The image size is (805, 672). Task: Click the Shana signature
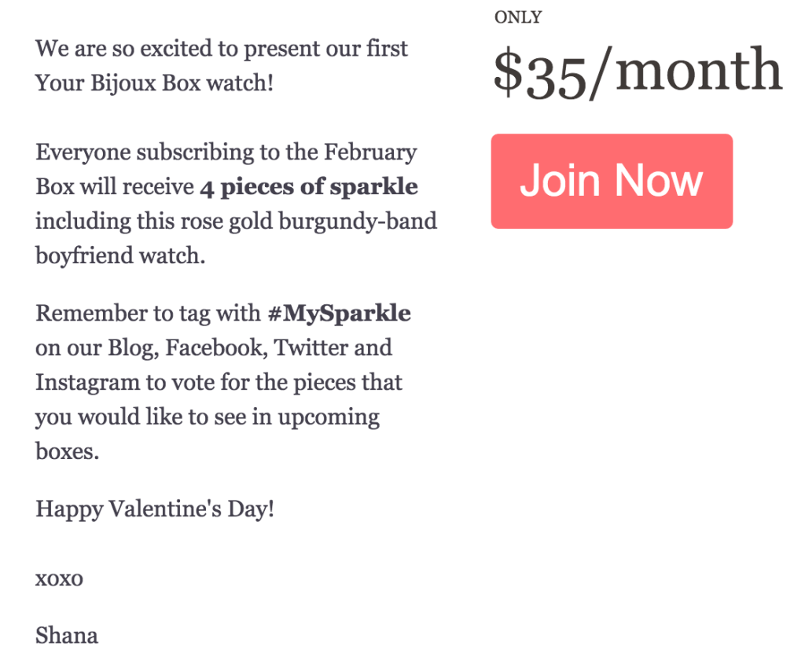pos(66,636)
